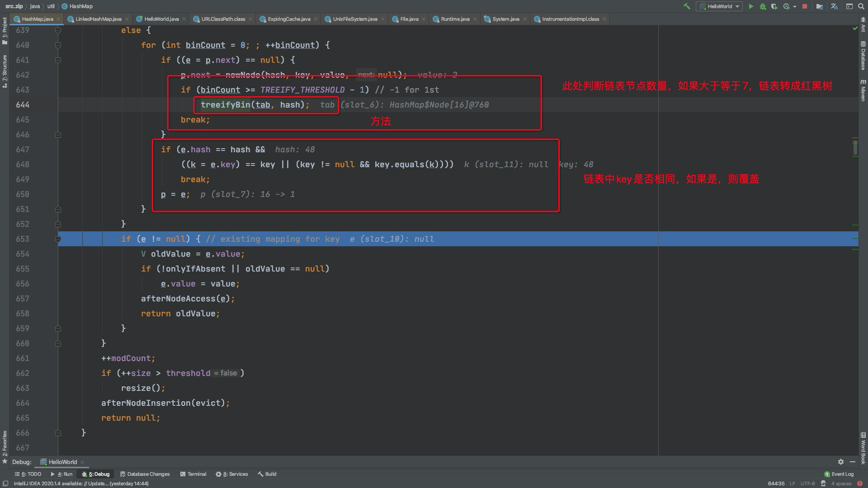Click the red Stop button
868x488 pixels.
(805, 6)
